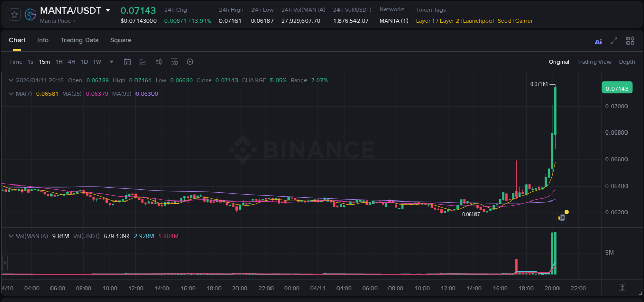The image size is (644, 302).
Task: Change the candlestick chart style icon
Action: [x=159, y=62]
